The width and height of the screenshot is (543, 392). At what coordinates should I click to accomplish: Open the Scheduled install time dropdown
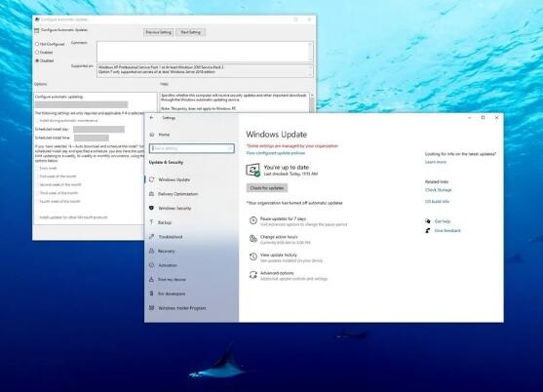coord(92,137)
